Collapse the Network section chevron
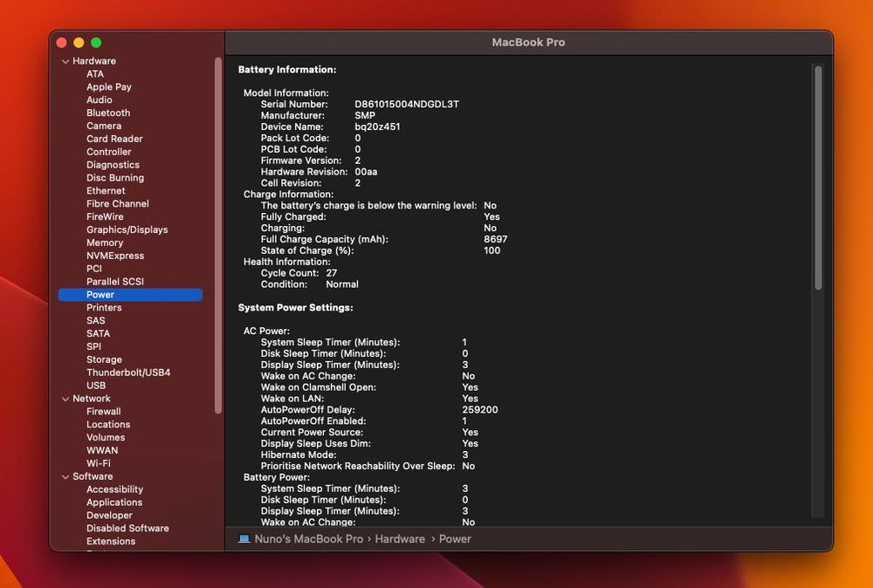This screenshot has width=873, height=588. pos(65,399)
